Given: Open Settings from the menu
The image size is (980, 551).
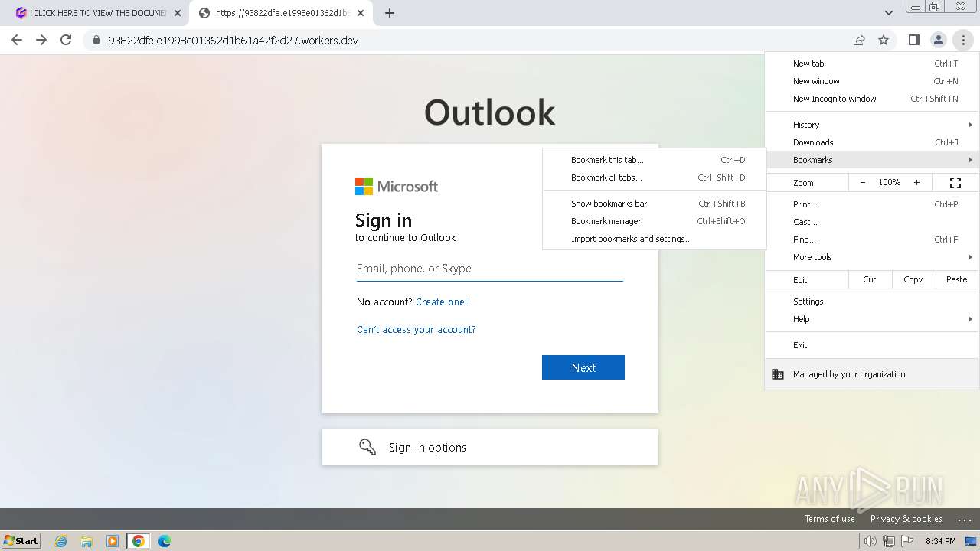Looking at the screenshot, I should click(x=872, y=302).
